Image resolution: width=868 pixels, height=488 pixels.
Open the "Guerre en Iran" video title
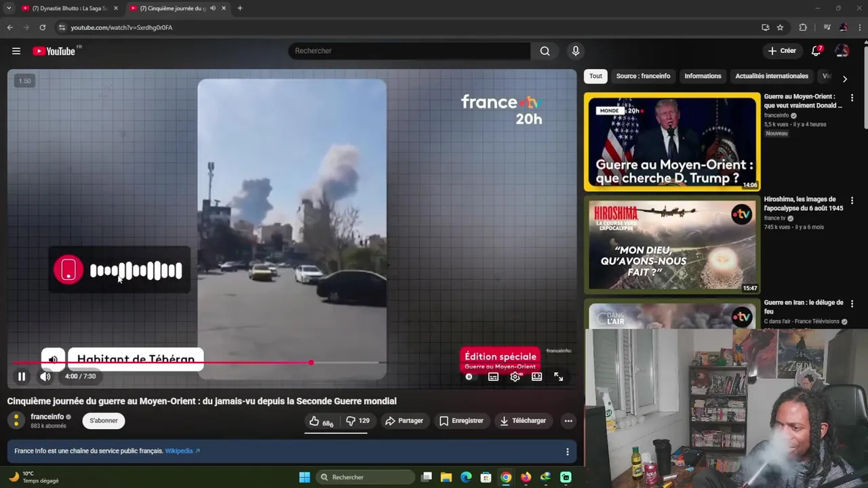click(x=804, y=307)
